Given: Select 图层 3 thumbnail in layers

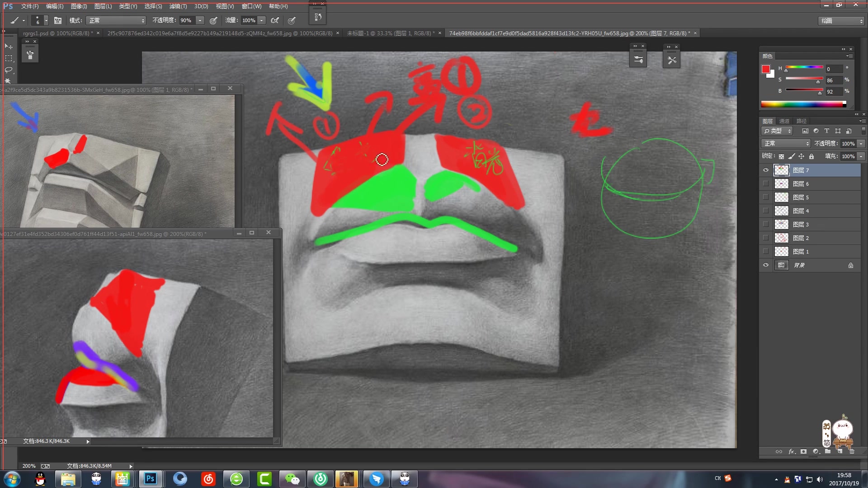Looking at the screenshot, I should click(x=782, y=225).
